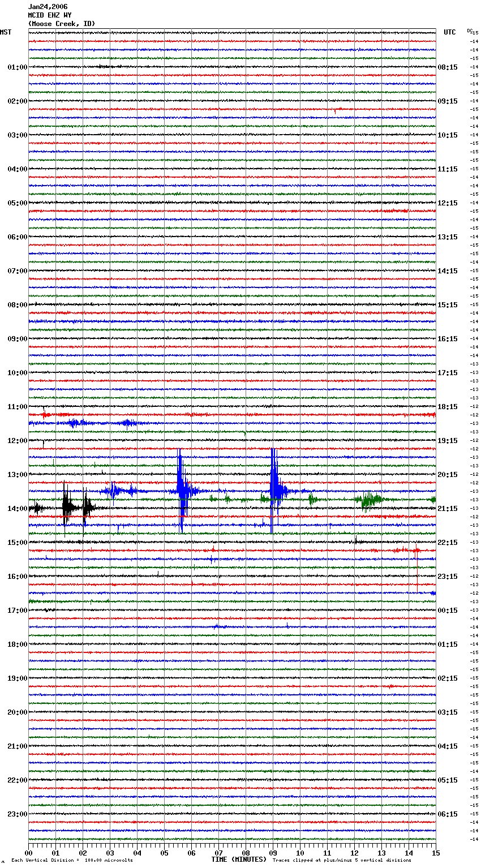Select minute 06 on the time axis

[191, 853]
